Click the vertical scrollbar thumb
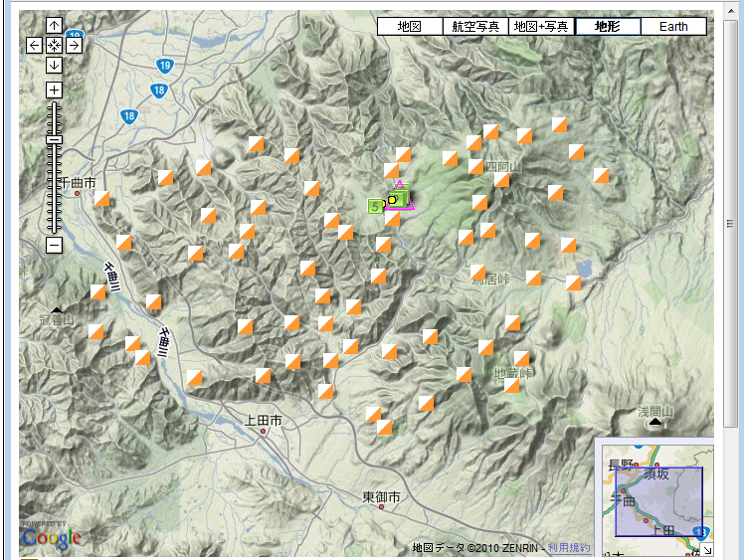This screenshot has height=560, width=744. click(x=730, y=223)
